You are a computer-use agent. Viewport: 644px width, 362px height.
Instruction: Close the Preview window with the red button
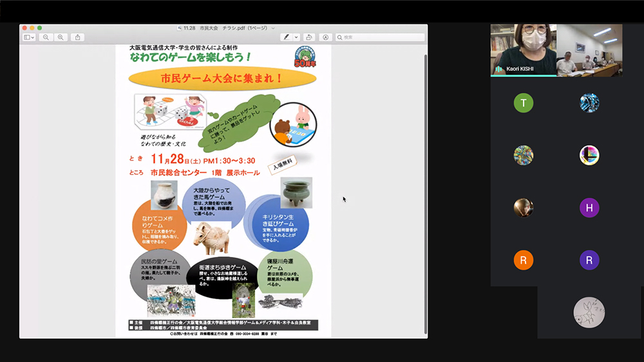coord(24,28)
